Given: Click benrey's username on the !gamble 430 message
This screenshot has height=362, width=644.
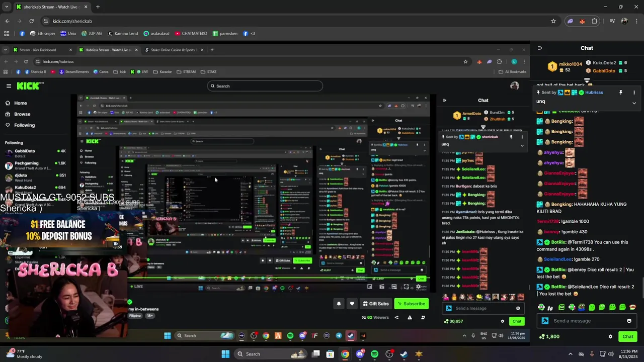Looking at the screenshot, I should (551, 232).
